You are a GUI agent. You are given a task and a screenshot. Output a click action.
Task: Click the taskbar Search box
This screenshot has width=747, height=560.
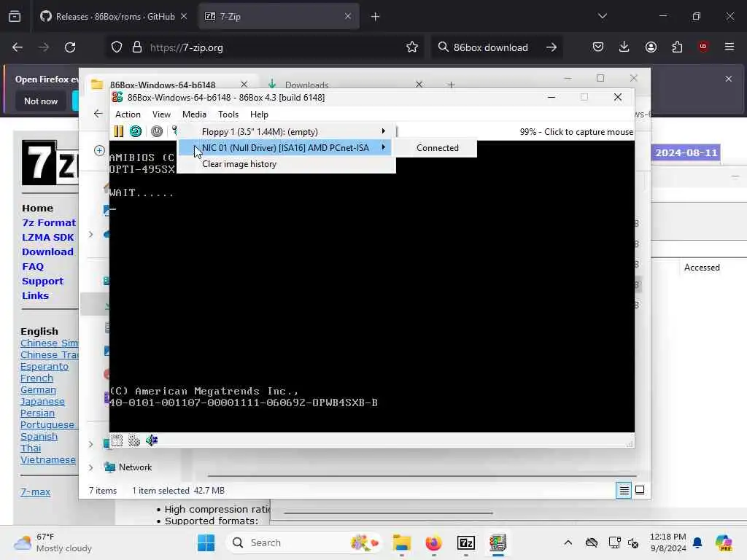[305, 542]
